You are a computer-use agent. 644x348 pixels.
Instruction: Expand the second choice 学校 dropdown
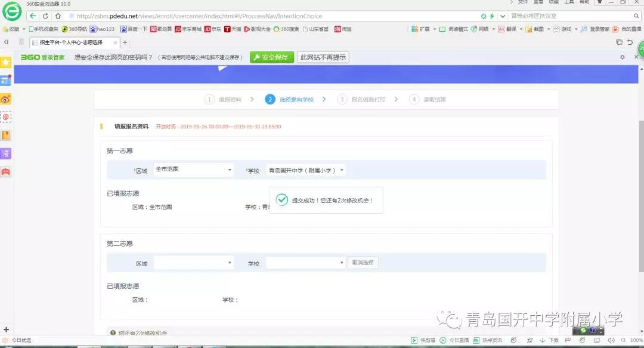305,263
